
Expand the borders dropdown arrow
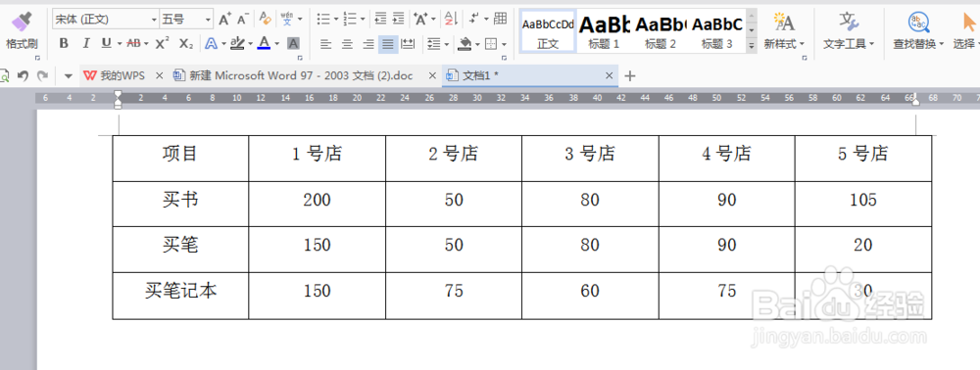point(504,44)
